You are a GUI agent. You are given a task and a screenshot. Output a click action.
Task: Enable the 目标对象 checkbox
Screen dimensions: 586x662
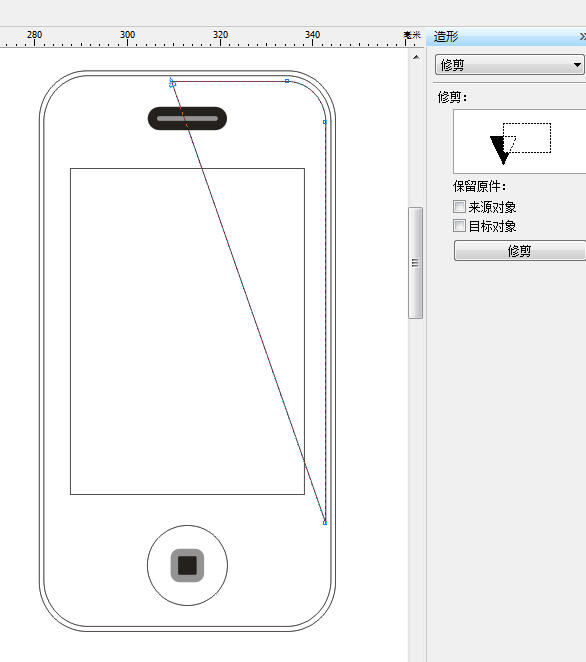[x=459, y=225]
